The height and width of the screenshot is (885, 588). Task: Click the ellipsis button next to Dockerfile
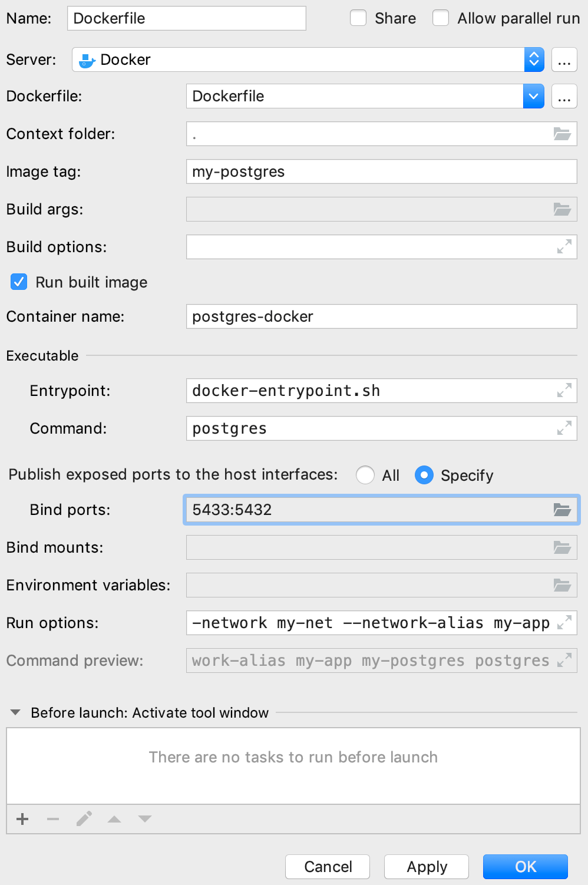coord(564,96)
